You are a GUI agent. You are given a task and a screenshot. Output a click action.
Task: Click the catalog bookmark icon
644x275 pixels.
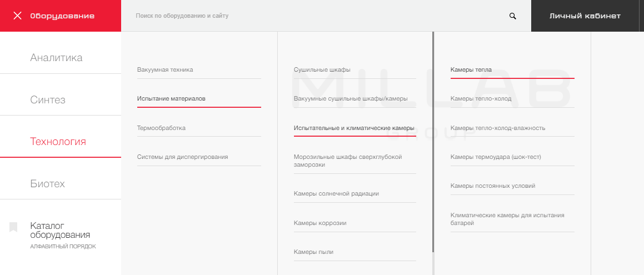click(13, 227)
